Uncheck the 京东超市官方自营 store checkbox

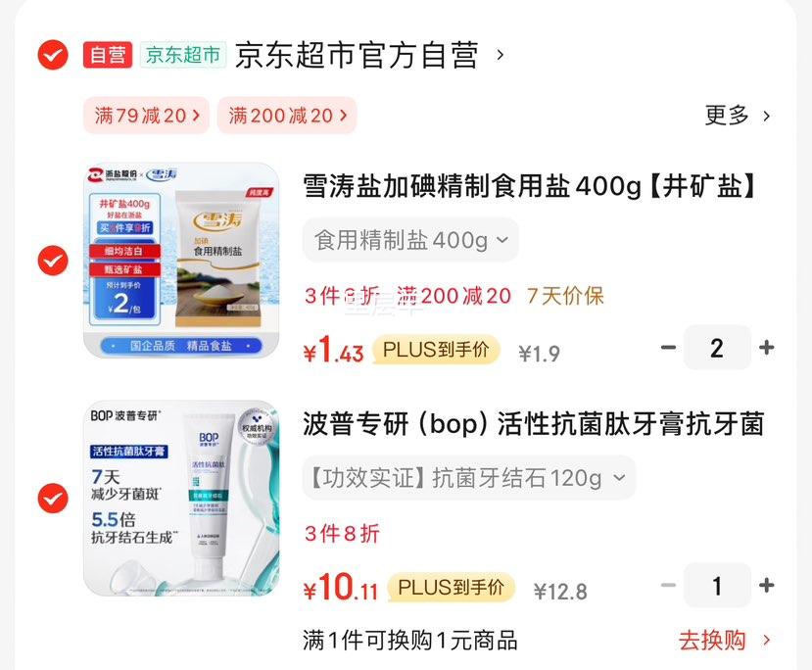[x=53, y=55]
